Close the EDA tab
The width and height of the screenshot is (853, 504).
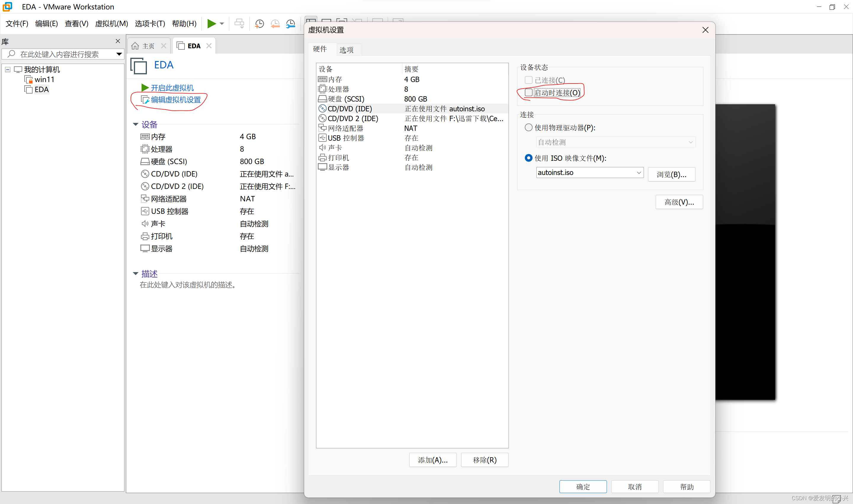tap(209, 46)
